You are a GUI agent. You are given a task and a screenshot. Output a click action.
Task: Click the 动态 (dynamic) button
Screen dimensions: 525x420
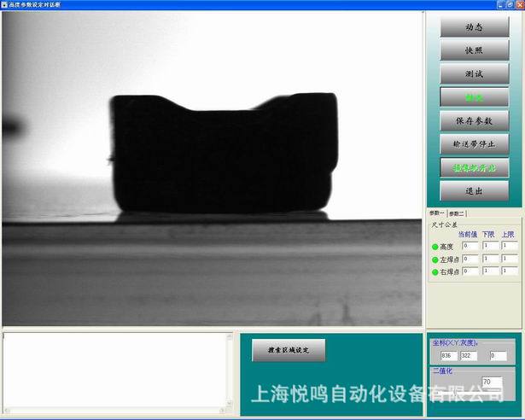point(474,27)
